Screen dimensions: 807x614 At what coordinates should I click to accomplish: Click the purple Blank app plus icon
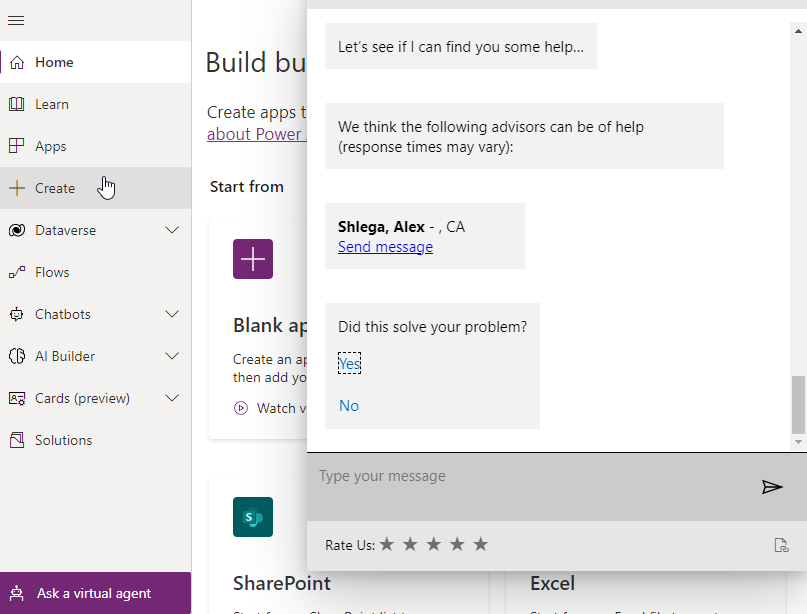pos(253,259)
